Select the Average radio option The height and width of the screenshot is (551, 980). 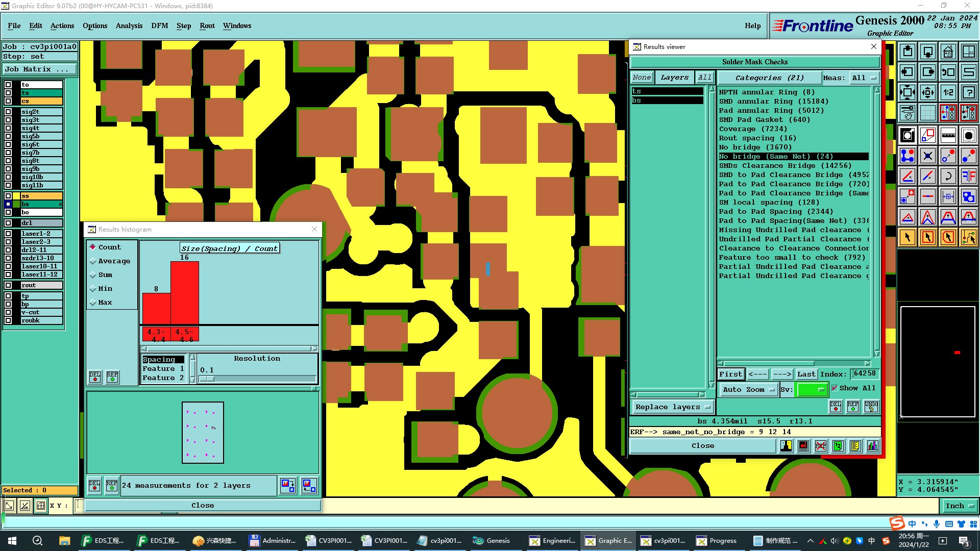click(93, 261)
